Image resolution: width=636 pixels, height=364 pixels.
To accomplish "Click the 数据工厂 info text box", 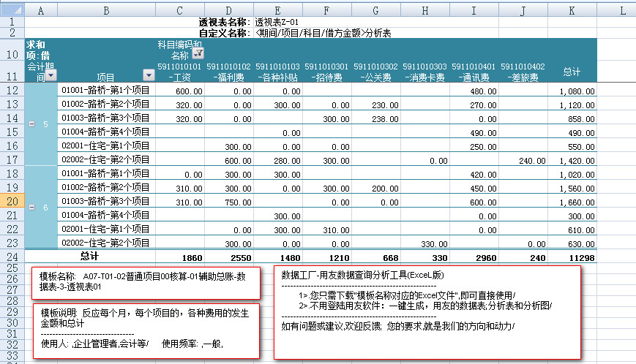I will click(427, 311).
